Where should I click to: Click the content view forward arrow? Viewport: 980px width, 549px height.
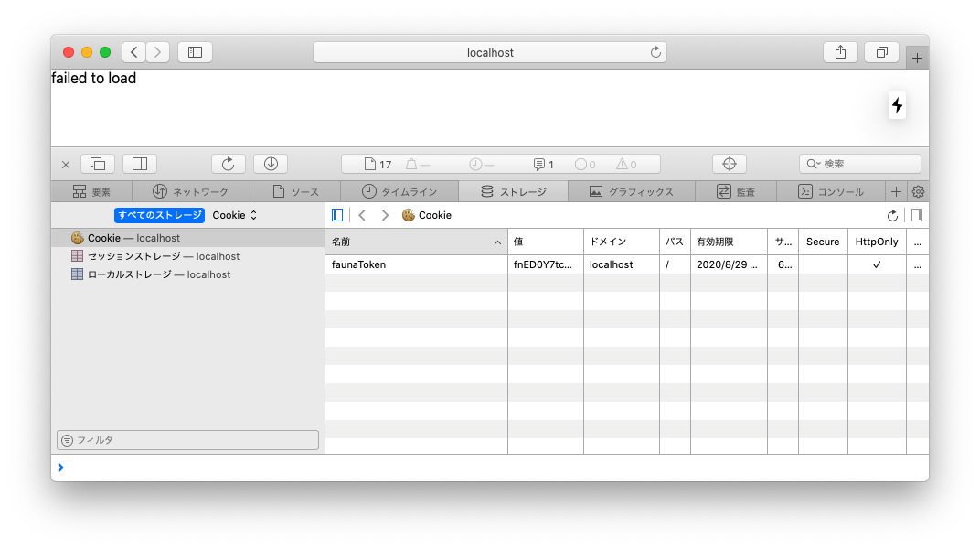click(x=385, y=215)
